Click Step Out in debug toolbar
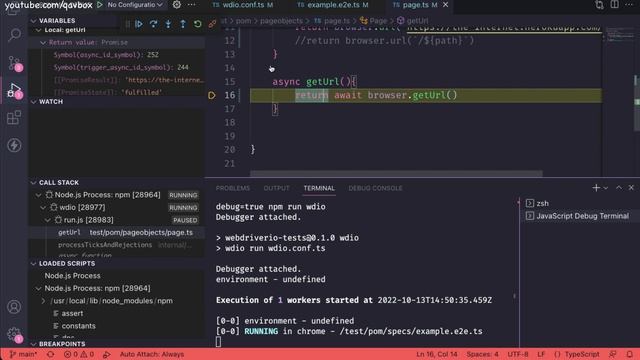Screen dimensions: 640x360 (183, 24)
